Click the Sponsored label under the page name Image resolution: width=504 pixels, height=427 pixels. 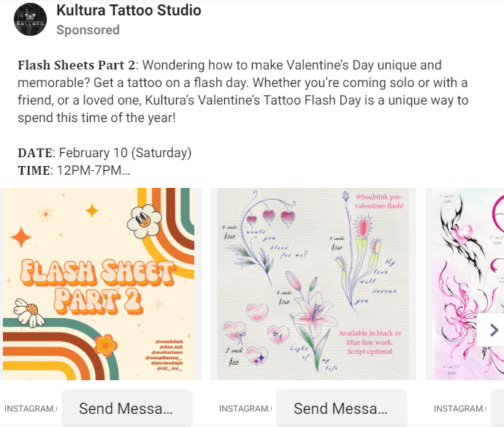click(x=88, y=30)
